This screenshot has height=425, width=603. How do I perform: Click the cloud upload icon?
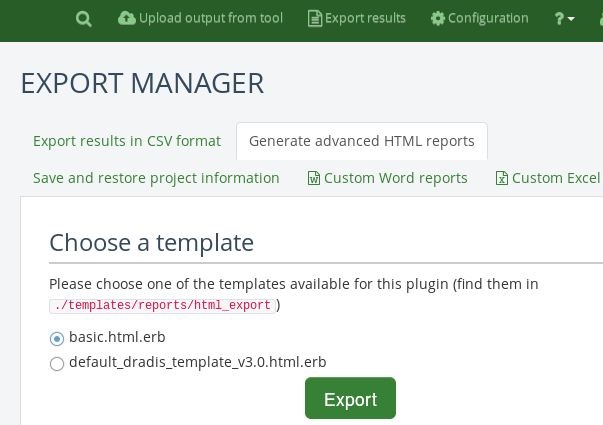click(126, 18)
